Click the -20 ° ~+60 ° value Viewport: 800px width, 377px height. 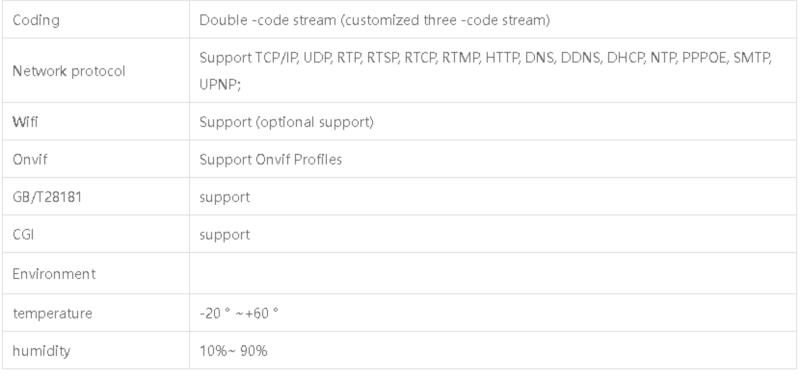[x=239, y=313]
